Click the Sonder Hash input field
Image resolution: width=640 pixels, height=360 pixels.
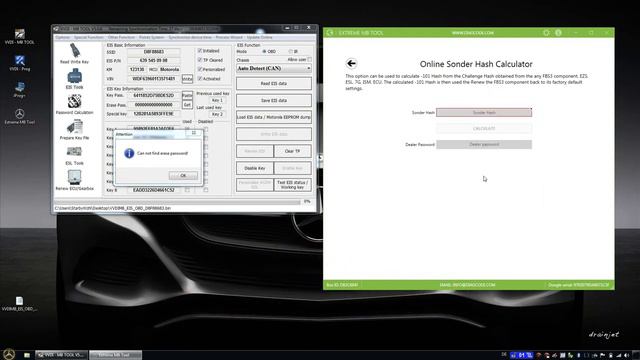click(484, 112)
